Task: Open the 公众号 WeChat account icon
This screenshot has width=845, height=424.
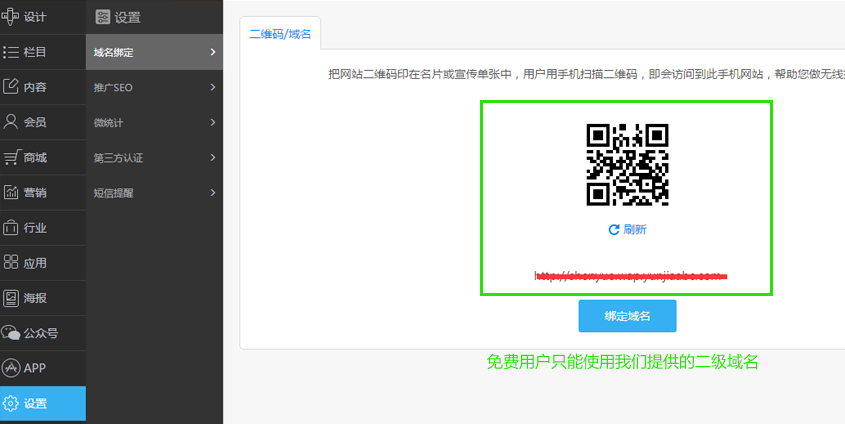Action: point(11,333)
